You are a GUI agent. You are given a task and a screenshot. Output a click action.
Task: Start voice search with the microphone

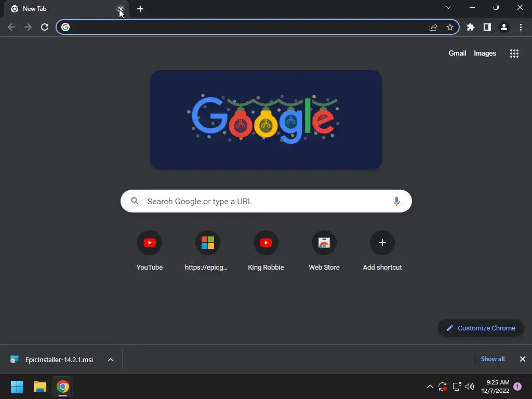[x=396, y=201]
